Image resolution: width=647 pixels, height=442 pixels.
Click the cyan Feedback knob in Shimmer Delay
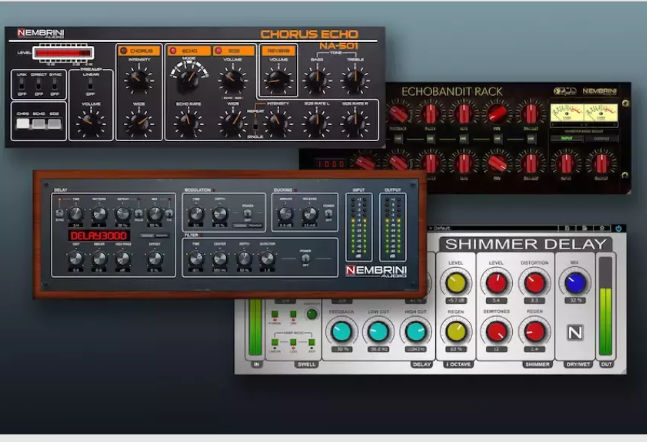coord(342,331)
